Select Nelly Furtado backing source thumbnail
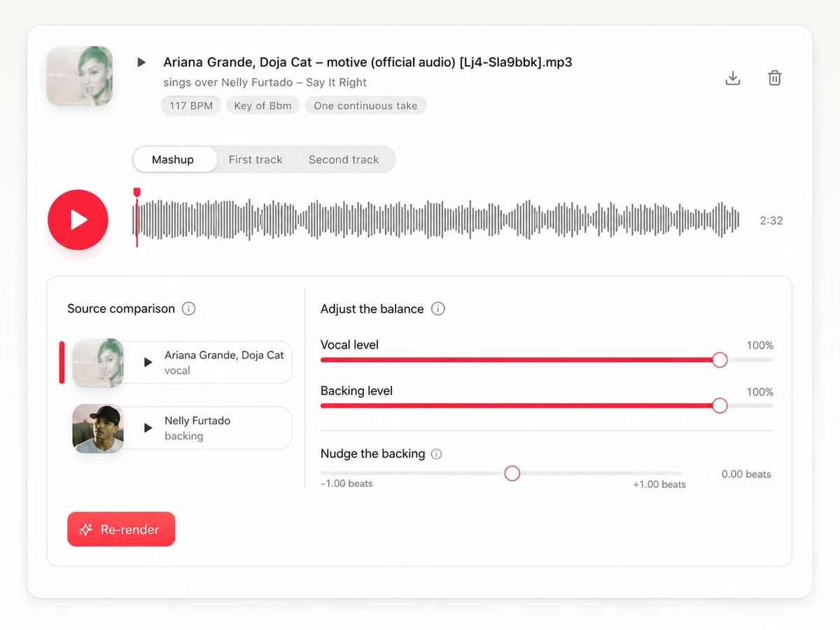Image resolution: width=840 pixels, height=630 pixels. (98, 428)
